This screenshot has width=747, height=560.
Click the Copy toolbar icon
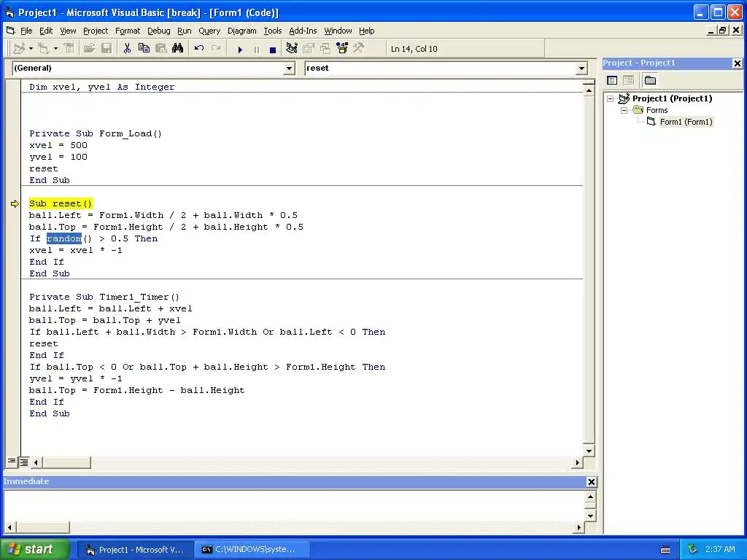pos(144,49)
